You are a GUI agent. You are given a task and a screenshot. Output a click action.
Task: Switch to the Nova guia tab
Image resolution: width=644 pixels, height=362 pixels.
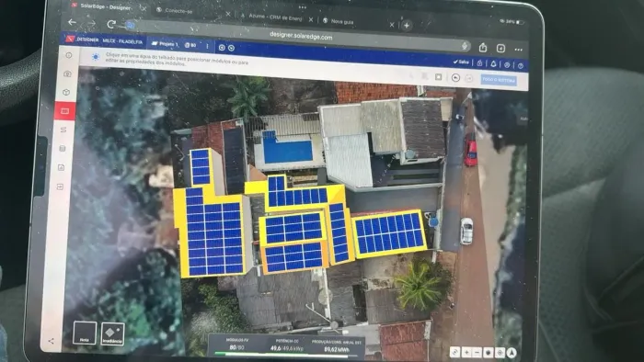(341, 21)
